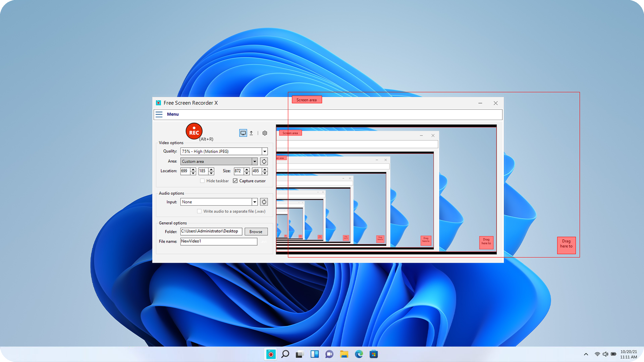Click the REC button to start recording
This screenshot has height=362, width=644.
point(194,131)
